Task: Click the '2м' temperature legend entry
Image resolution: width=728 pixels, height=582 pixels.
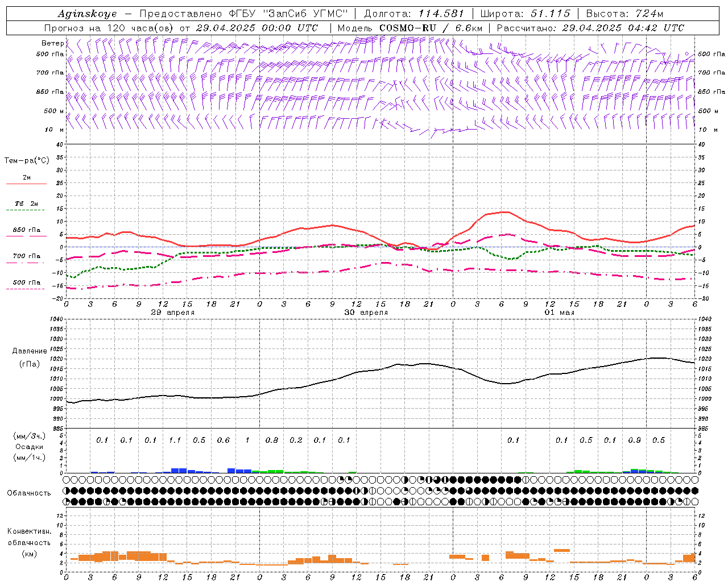Action: (27, 178)
